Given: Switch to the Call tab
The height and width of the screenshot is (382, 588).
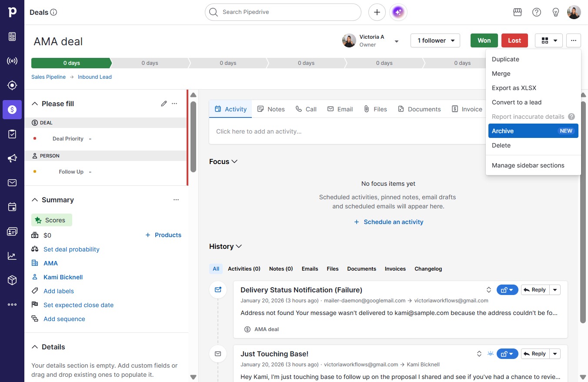Looking at the screenshot, I should [x=306, y=109].
